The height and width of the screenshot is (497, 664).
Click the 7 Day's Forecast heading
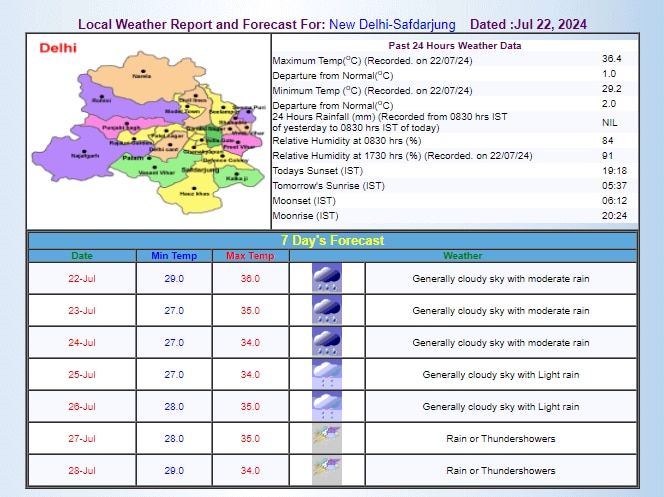332,240
